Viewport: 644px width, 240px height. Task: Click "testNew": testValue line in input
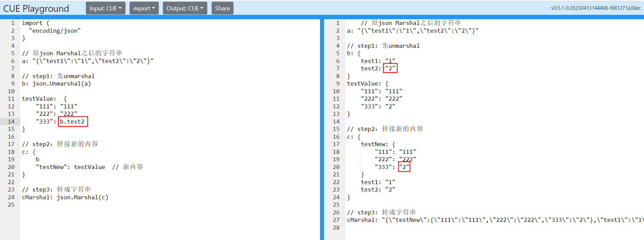click(x=71, y=167)
